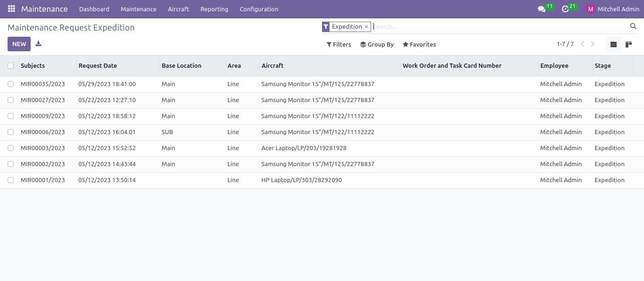
Task: Click the Mitchell Admin avatar icon
Action: coord(590,9)
